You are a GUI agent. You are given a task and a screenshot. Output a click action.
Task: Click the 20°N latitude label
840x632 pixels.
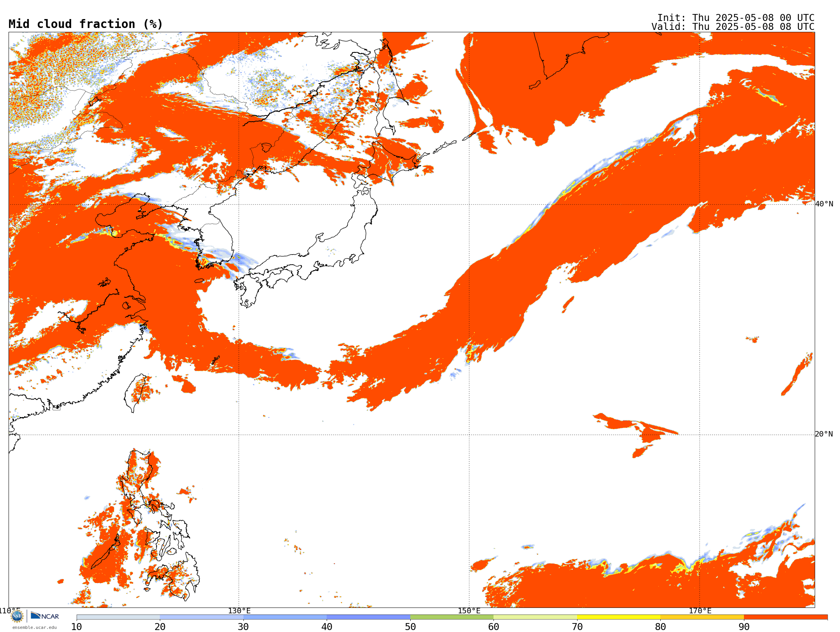coord(824,434)
